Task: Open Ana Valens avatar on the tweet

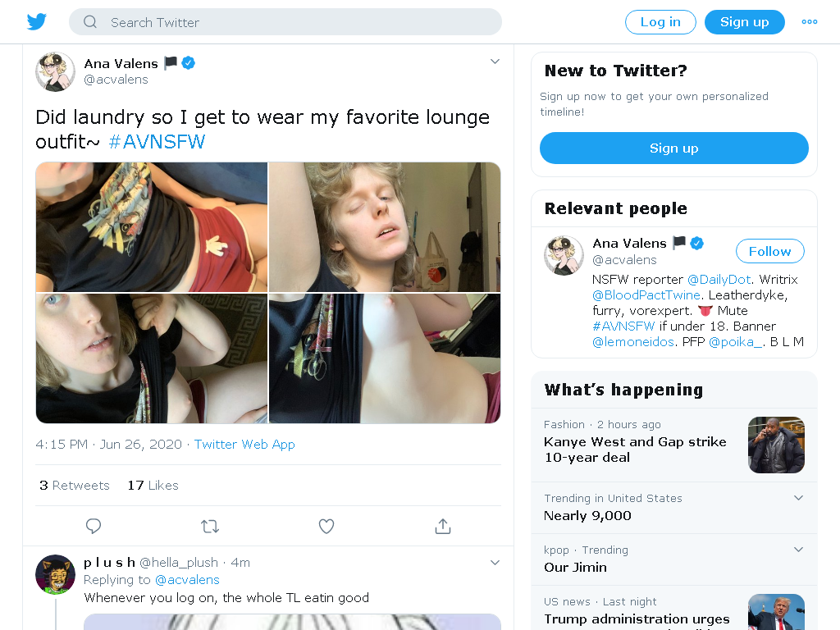Action: pos(55,71)
